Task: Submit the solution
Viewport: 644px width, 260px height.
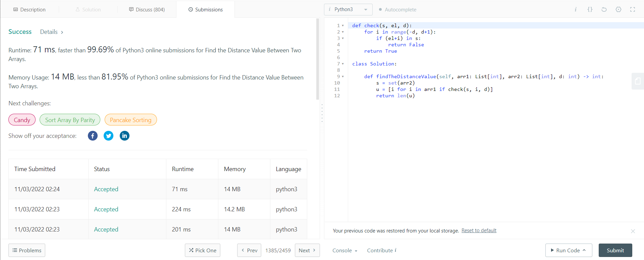Action: [x=615, y=250]
